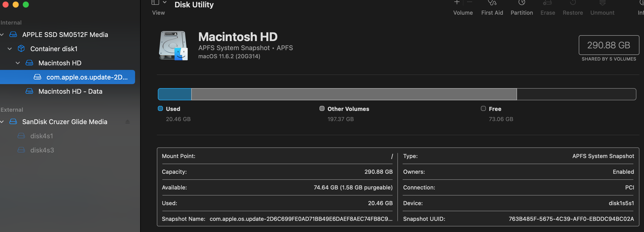Click the Other Volumes legend marker

[322, 109]
